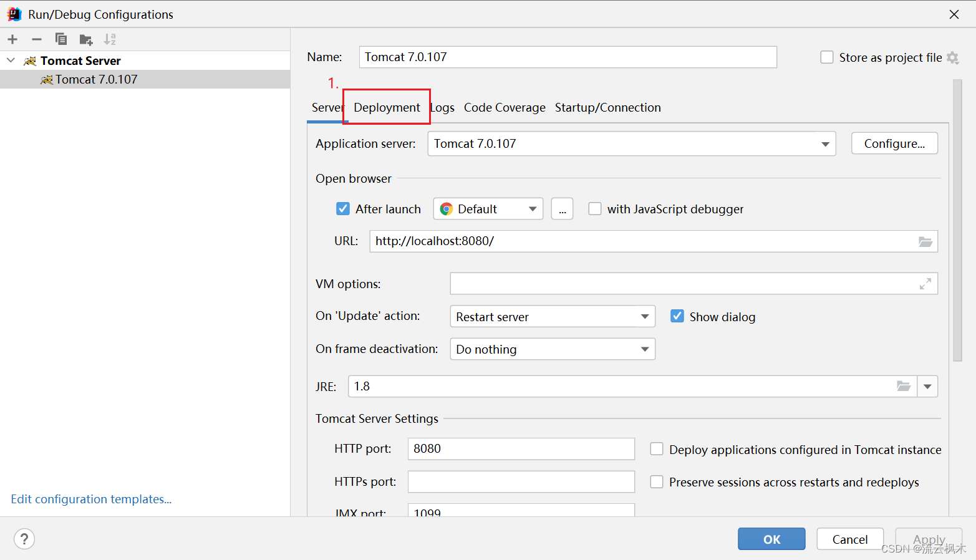976x560 pixels.
Task: Remove the selected configuration
Action: coord(37,39)
